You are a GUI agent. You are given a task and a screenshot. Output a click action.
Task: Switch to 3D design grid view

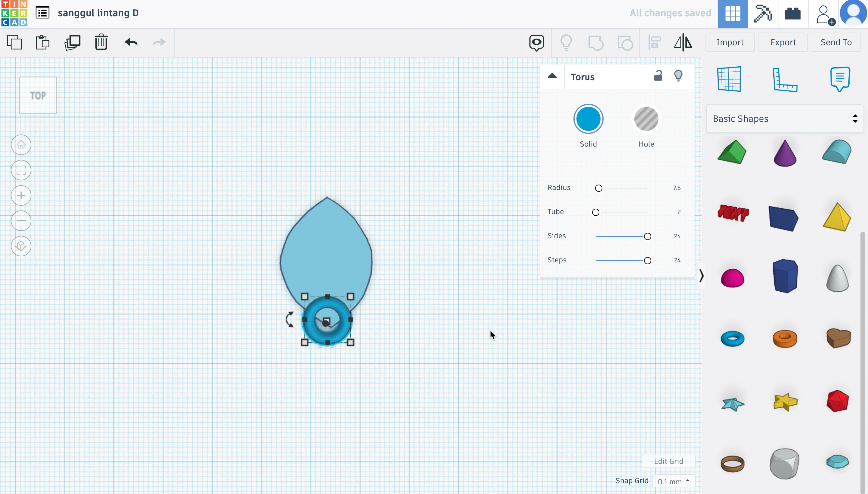tap(733, 14)
